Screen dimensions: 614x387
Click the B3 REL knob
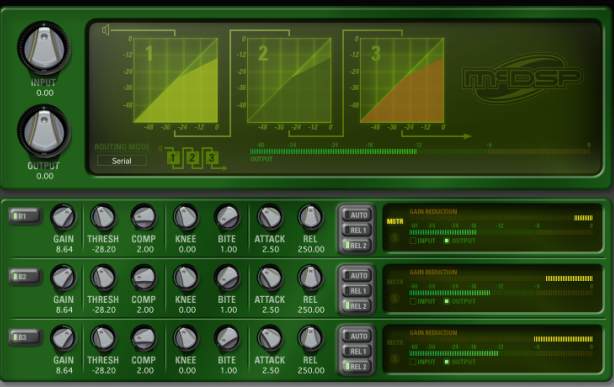pyautogui.click(x=311, y=338)
